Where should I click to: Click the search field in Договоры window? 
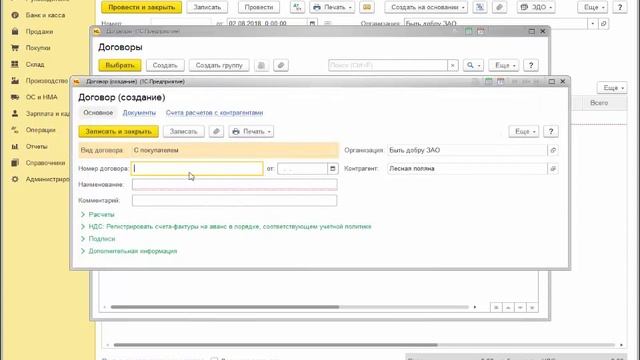pos(388,65)
